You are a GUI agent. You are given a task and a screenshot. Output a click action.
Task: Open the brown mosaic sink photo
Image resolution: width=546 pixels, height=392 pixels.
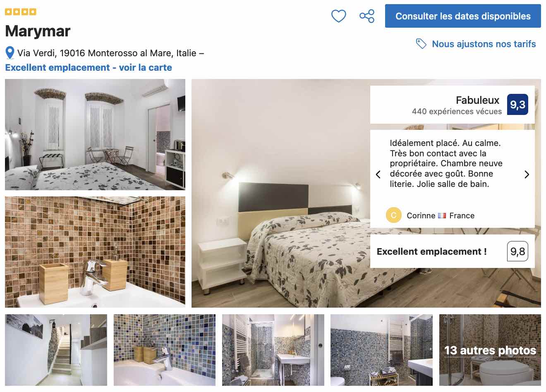coord(95,252)
